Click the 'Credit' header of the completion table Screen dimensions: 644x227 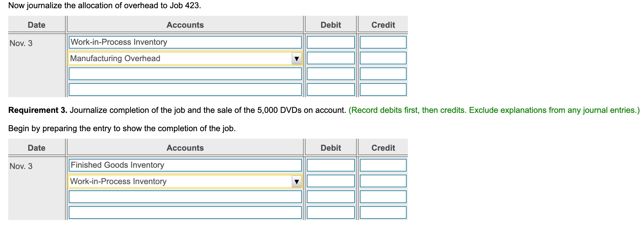[383, 148]
